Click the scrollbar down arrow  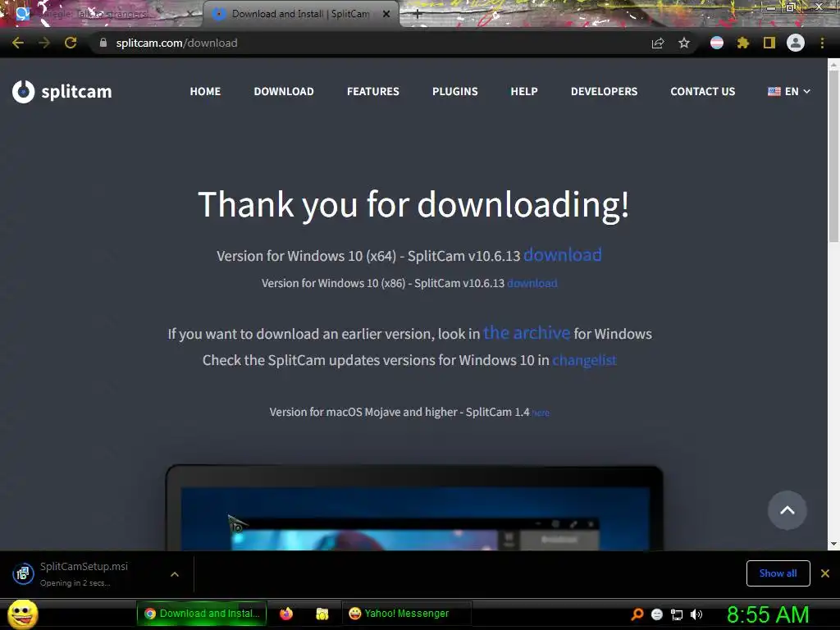(x=833, y=544)
